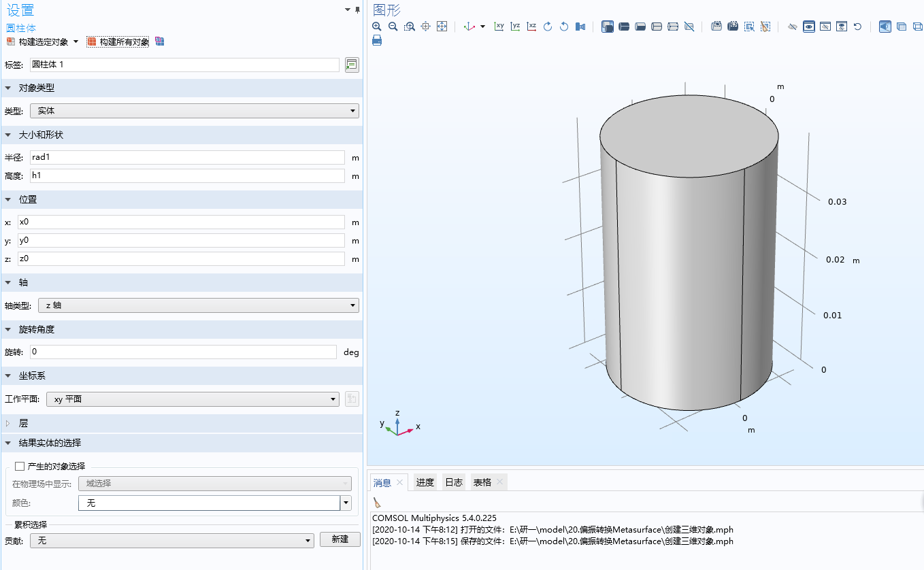The width and height of the screenshot is (924, 570).
Task: Click the radius input field
Action: (x=187, y=157)
